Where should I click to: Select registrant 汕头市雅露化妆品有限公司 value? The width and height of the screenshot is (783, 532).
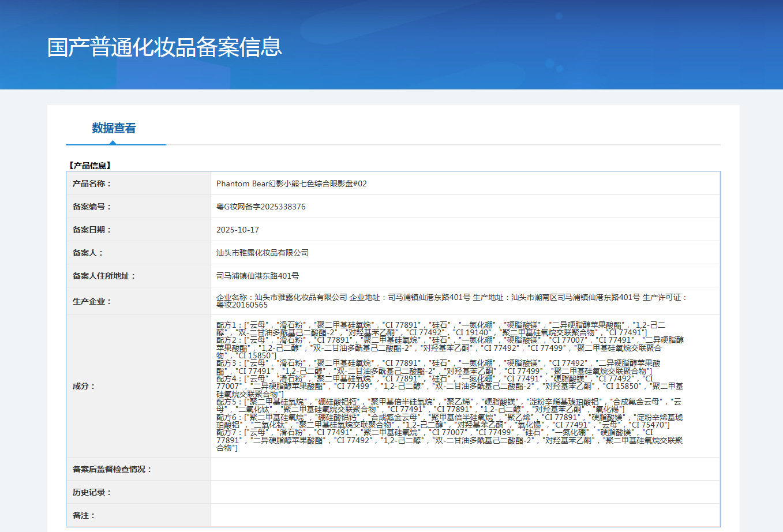coord(263,253)
